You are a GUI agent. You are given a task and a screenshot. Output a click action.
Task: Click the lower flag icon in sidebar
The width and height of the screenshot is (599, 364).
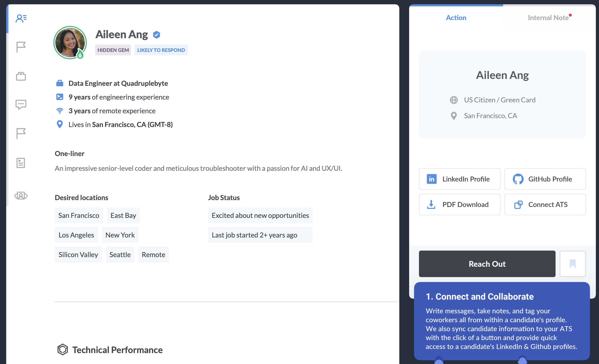coord(21,133)
